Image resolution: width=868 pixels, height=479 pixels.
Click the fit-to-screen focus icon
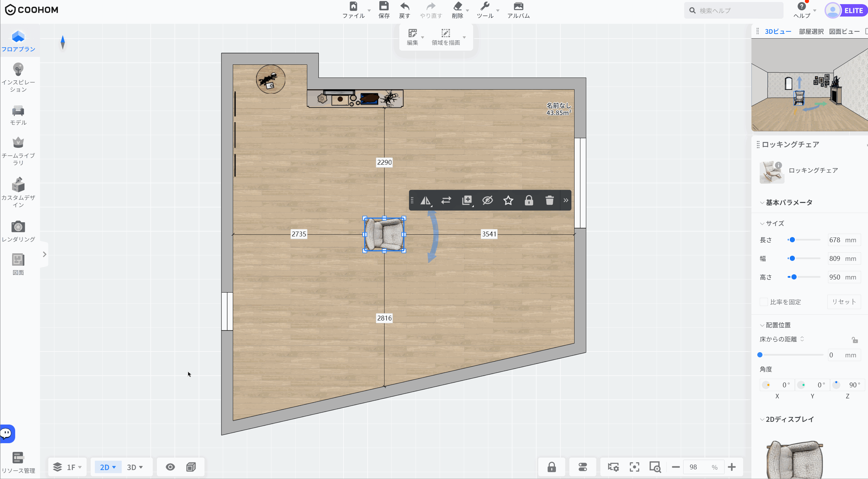[635, 467]
